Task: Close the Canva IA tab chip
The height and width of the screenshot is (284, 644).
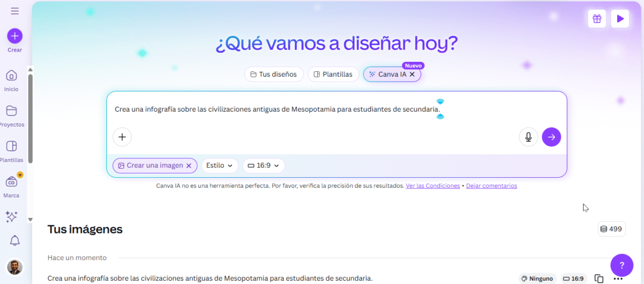Action: (412, 75)
